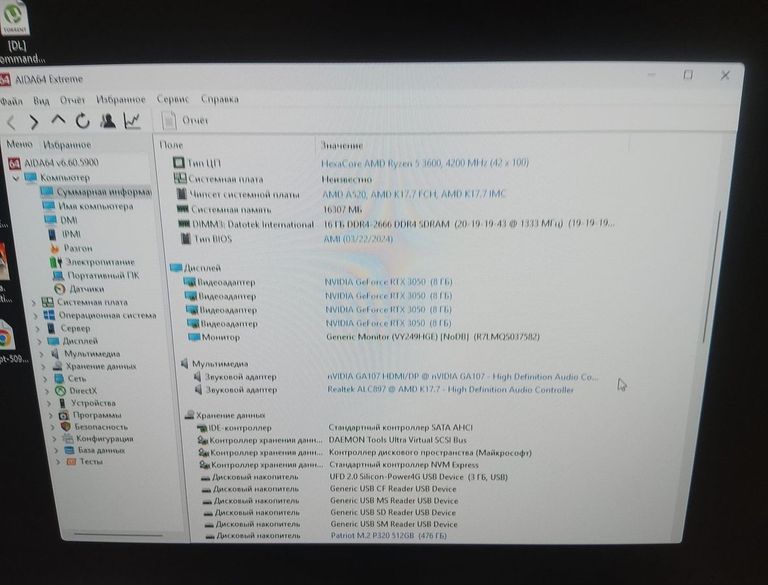Click the Forward navigation arrow
Image resolution: width=768 pixels, height=585 pixels.
pos(34,122)
